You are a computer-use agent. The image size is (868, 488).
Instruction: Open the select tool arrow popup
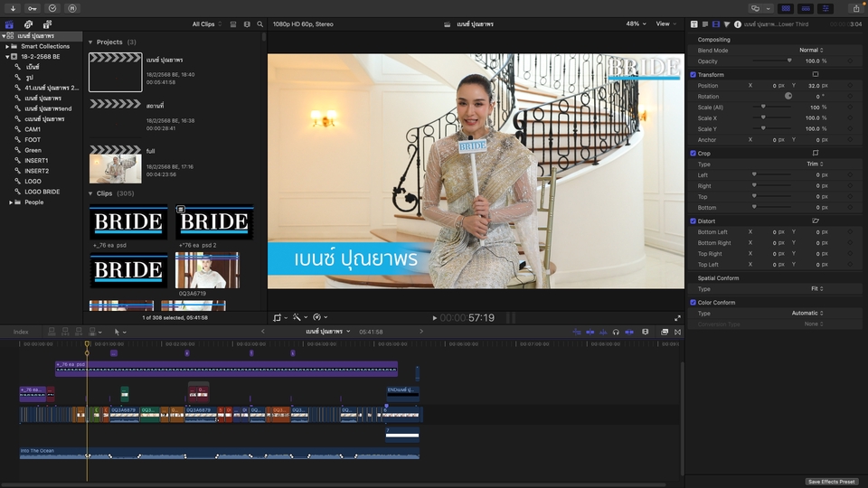(119, 332)
